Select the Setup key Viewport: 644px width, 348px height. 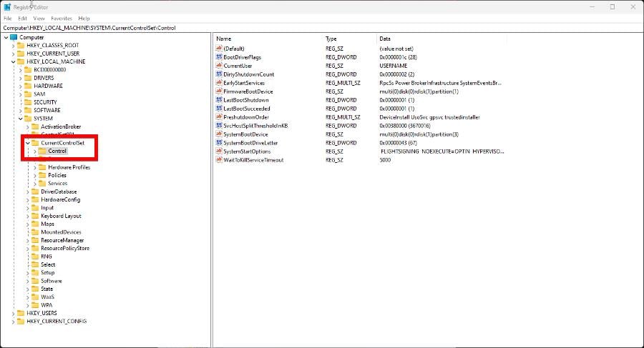click(48, 272)
